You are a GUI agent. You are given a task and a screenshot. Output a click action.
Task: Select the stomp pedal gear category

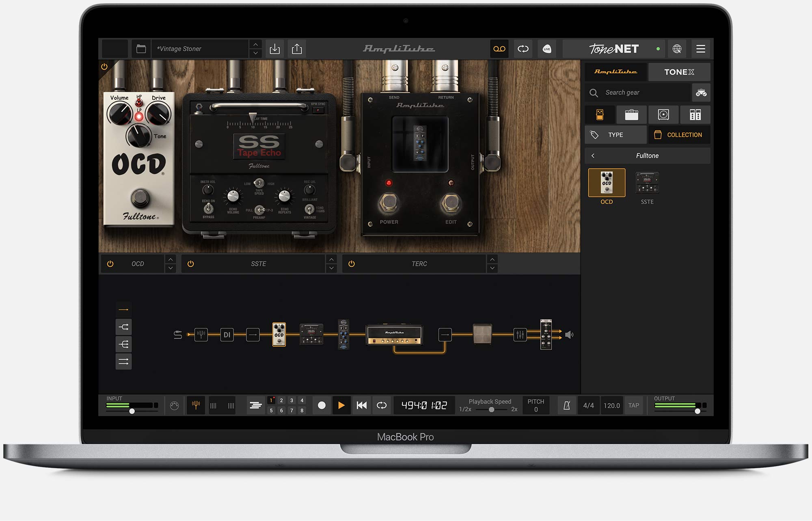(600, 115)
